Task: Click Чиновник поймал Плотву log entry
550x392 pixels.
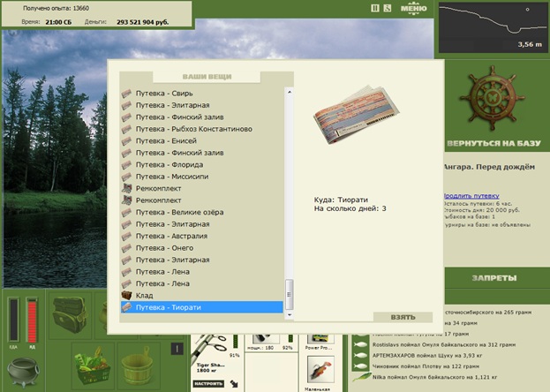Action: [426, 366]
